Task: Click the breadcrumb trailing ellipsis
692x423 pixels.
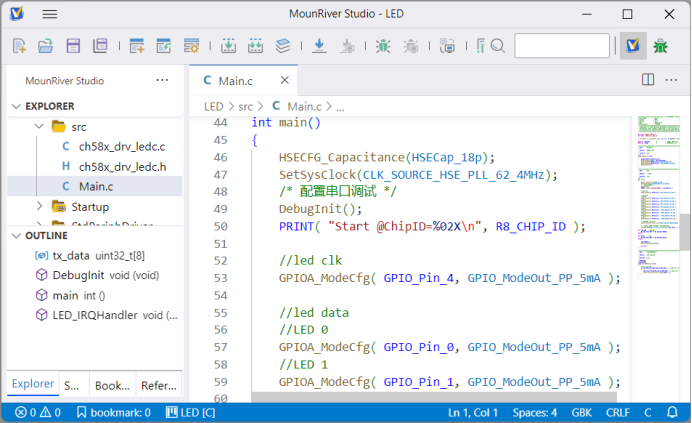Action: pyautogui.click(x=340, y=107)
